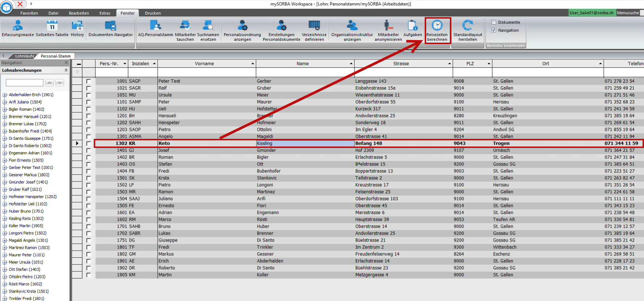Select Di Santo Giuseppe (1751) in tree
Screen dimensions: 644x301
click(31, 138)
